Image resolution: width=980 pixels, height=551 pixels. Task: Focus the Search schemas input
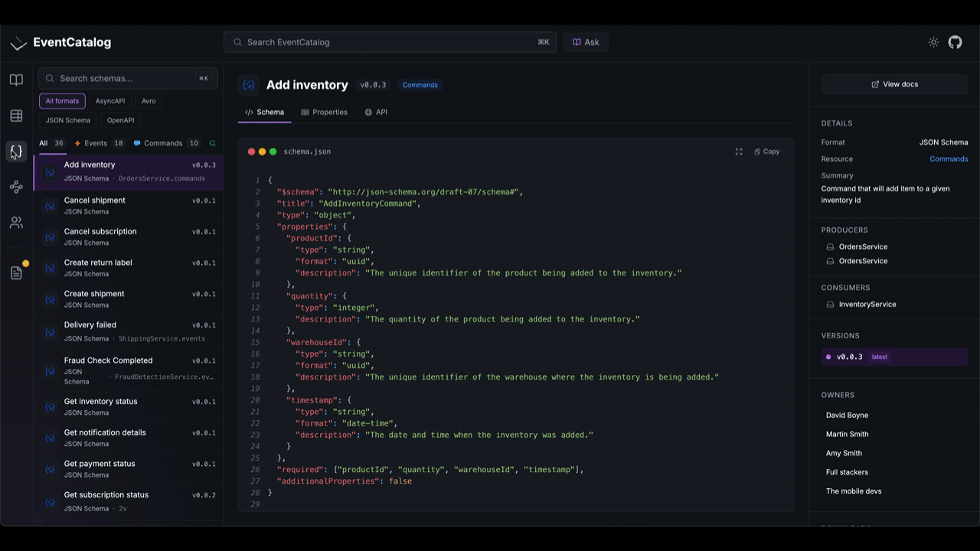coord(128,78)
